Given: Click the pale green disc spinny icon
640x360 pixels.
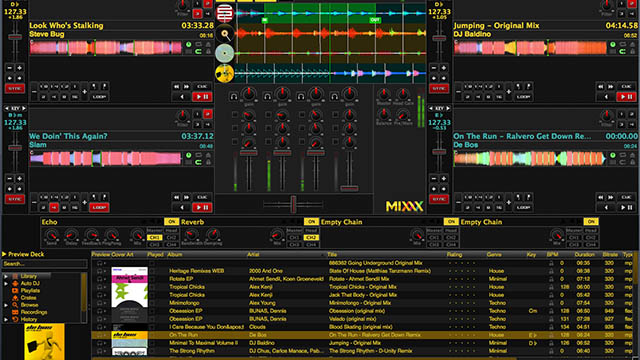Looking at the screenshot, I should 224,53.
